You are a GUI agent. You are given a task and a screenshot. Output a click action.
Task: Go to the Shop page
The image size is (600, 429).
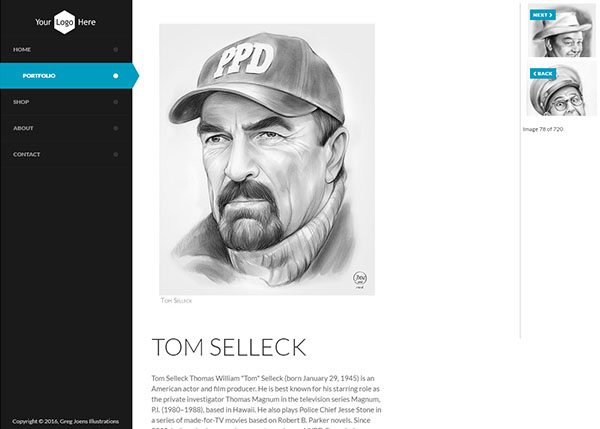pyautogui.click(x=21, y=102)
